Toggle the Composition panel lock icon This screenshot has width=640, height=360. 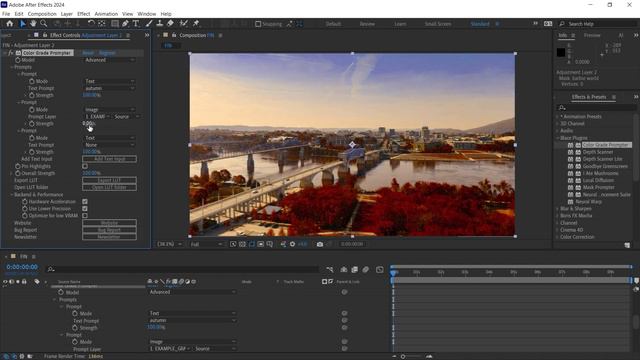click(174, 36)
